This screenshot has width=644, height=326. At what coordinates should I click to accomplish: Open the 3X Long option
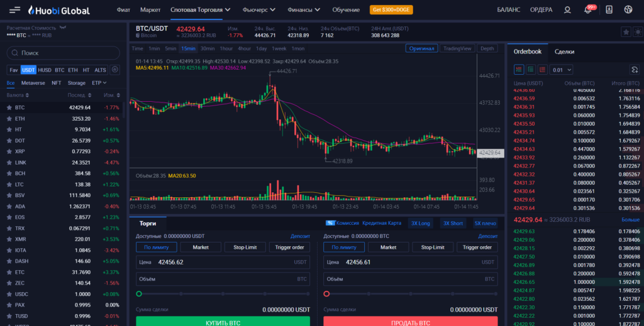421,223
